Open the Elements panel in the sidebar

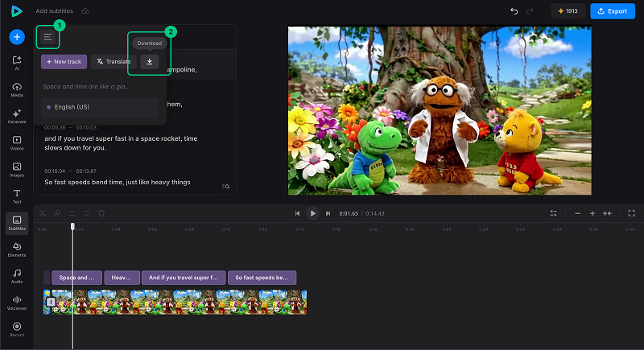click(x=17, y=249)
